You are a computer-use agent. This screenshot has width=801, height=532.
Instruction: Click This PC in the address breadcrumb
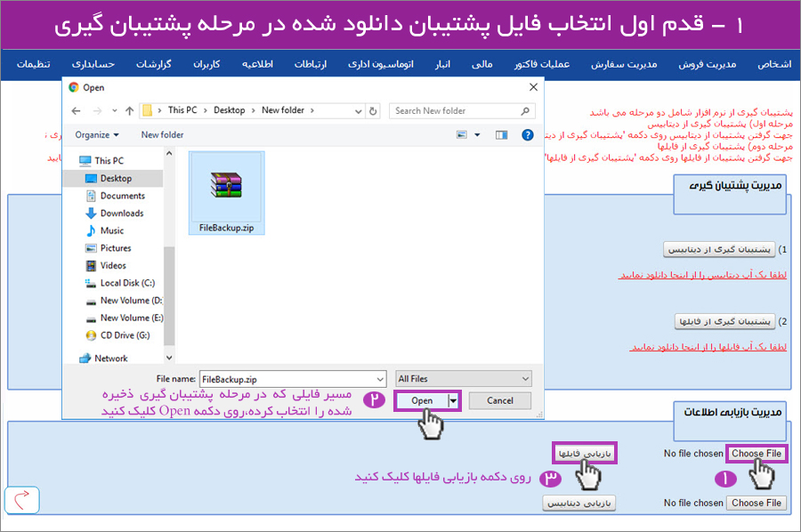182,110
